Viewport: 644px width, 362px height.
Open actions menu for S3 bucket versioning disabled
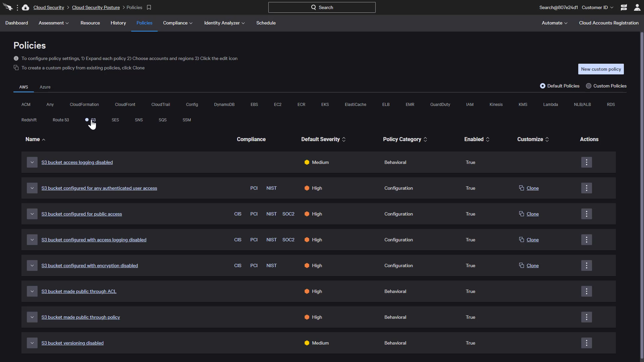(x=586, y=343)
